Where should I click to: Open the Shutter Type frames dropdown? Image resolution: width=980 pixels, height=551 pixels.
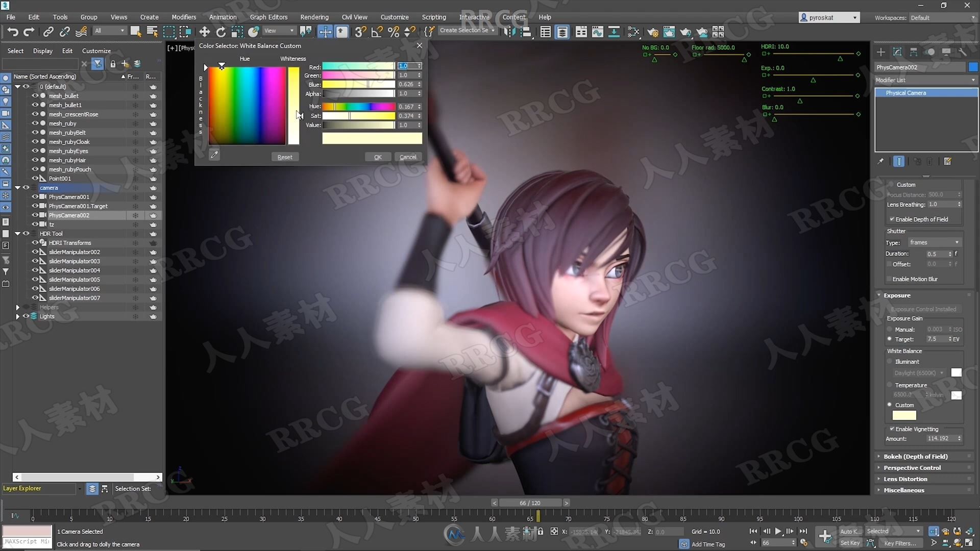[934, 242]
